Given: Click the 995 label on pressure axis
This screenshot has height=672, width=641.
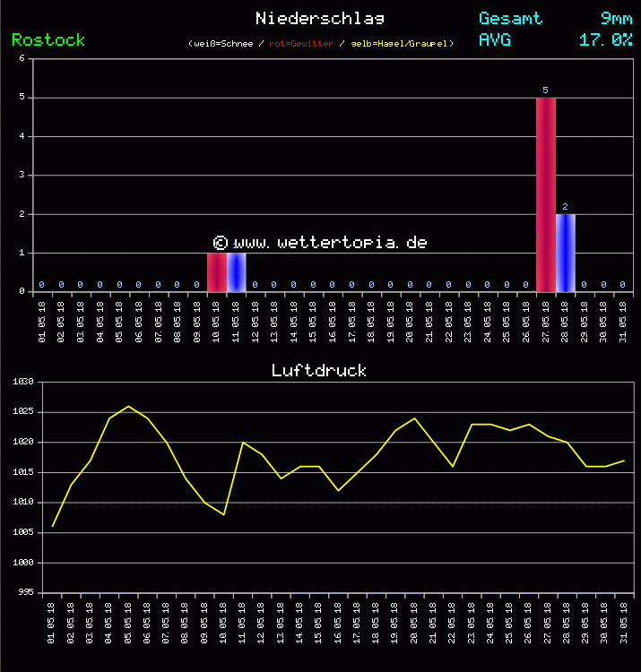Looking at the screenshot, I should click(25, 592).
